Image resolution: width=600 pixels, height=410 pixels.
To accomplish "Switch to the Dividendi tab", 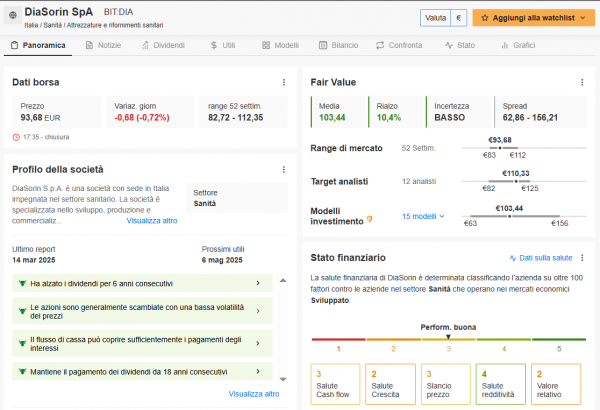I will (x=163, y=45).
